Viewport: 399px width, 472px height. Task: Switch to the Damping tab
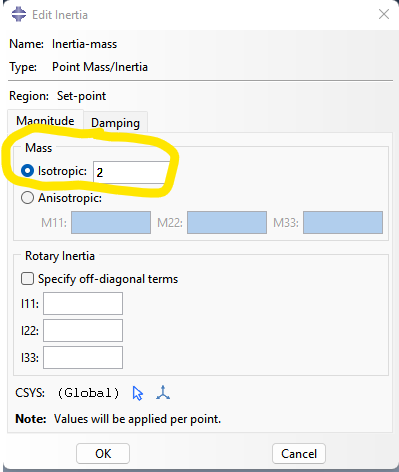[x=115, y=123]
